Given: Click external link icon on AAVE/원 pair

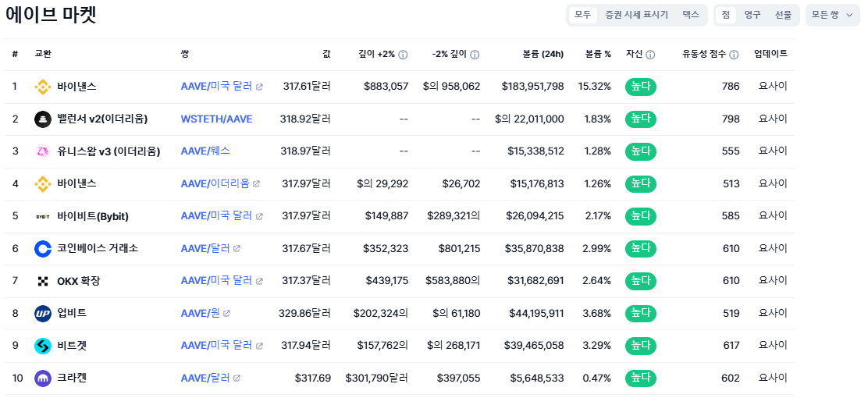Looking at the screenshot, I should [x=226, y=313].
